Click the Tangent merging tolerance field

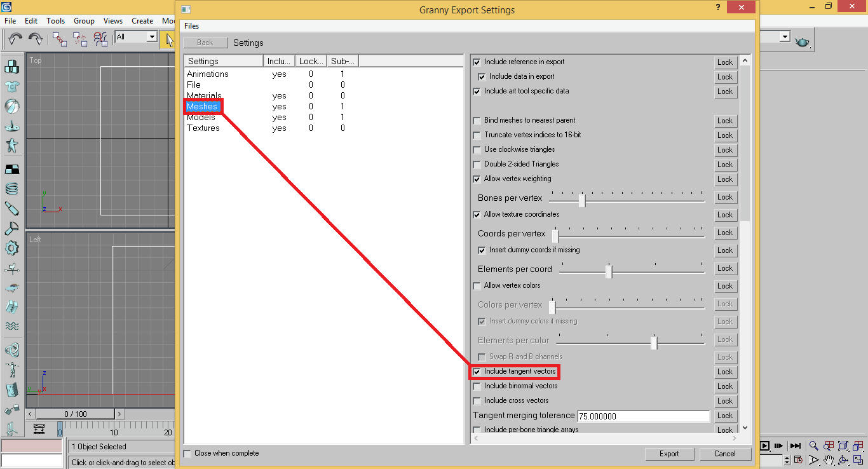click(643, 416)
